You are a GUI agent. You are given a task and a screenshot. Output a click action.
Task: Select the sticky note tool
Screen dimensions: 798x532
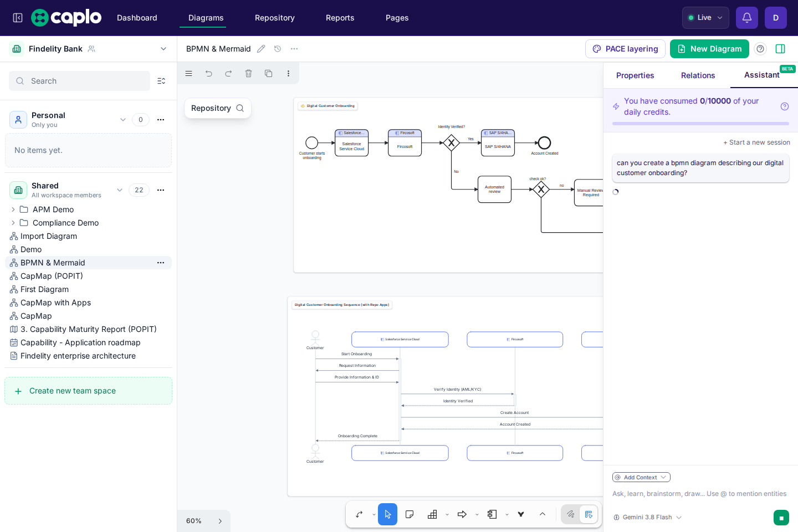click(410, 514)
